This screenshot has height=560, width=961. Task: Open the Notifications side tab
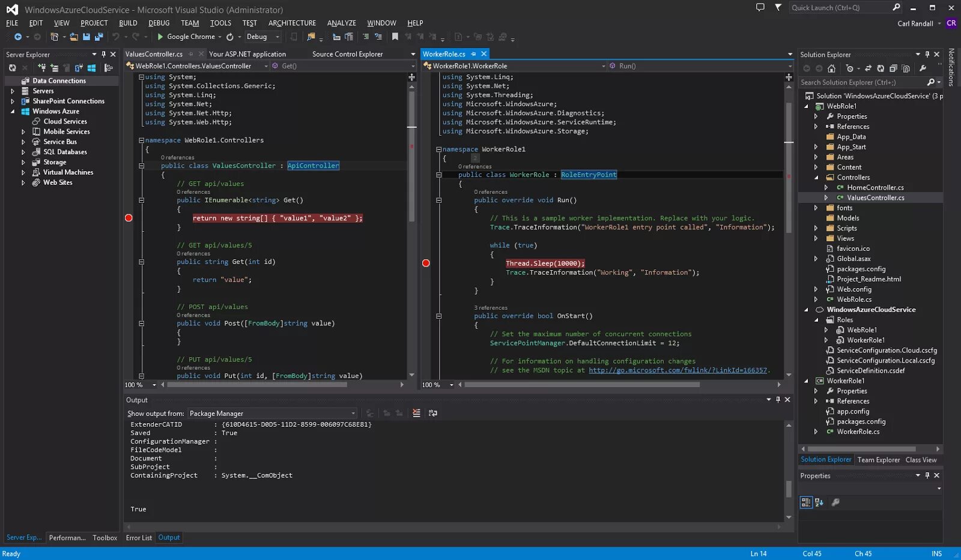pyautogui.click(x=951, y=67)
